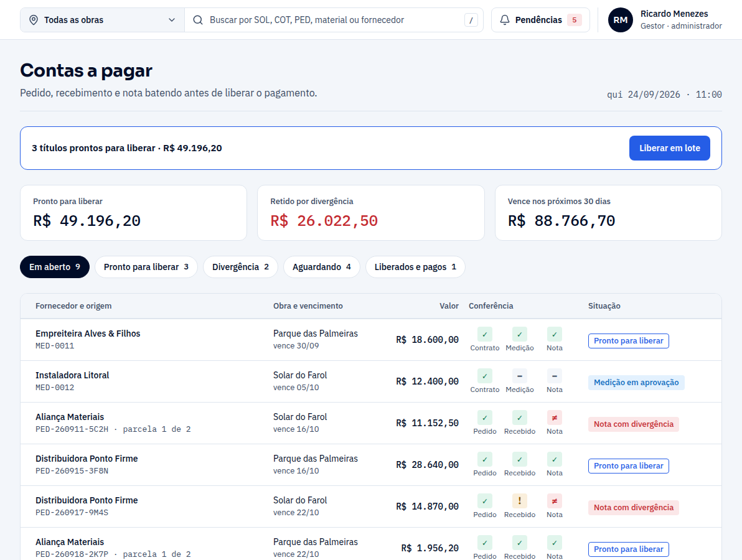The width and height of the screenshot is (742, 560).
Task: Click the Nota check icon for PED-260915-3F8N
Action: pos(555,459)
